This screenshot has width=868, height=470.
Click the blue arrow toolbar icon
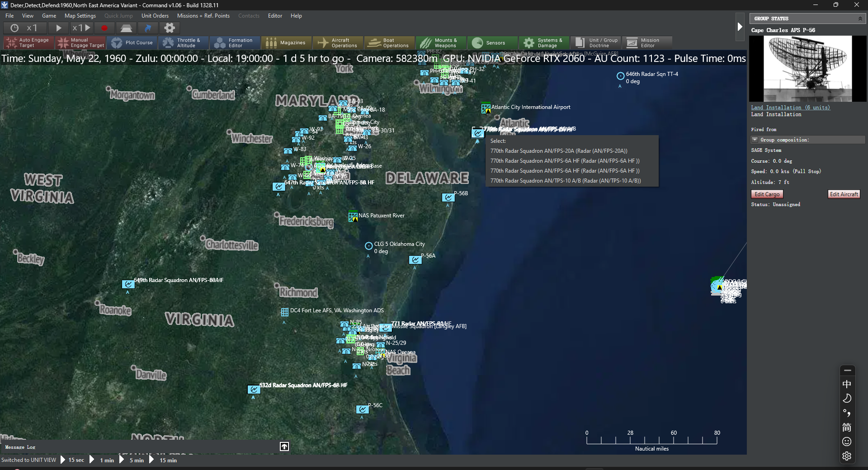148,28
